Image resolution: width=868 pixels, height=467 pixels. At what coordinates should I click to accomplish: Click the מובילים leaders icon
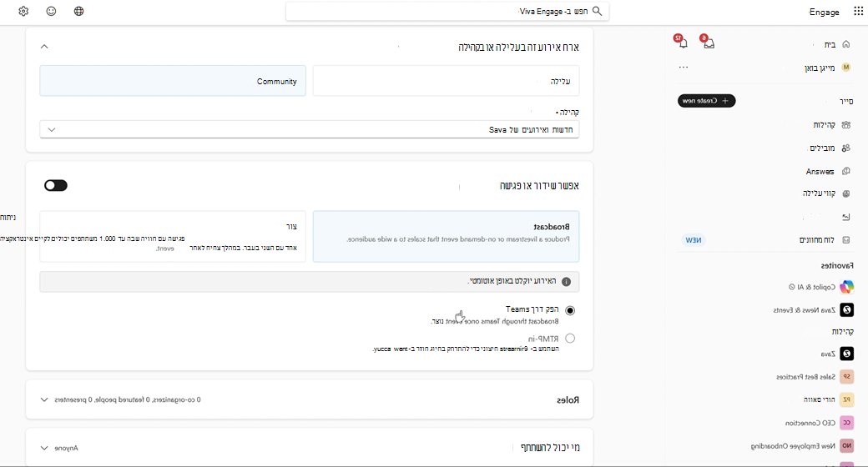(x=845, y=148)
